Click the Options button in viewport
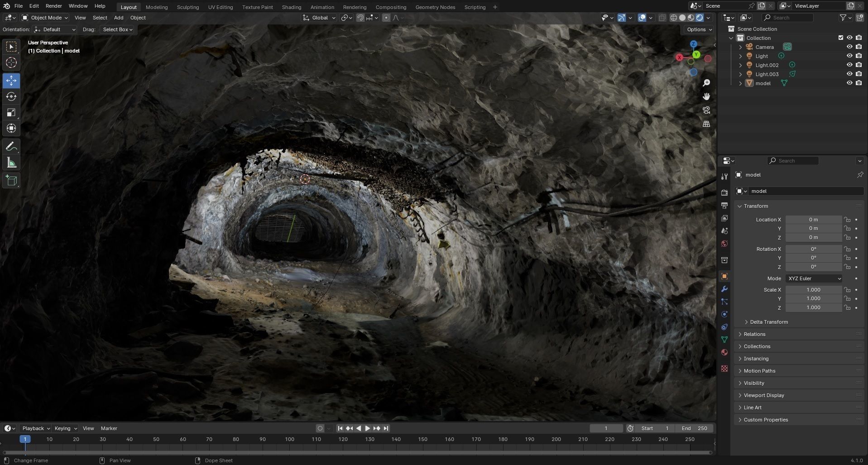This screenshot has width=868, height=465. (x=699, y=29)
